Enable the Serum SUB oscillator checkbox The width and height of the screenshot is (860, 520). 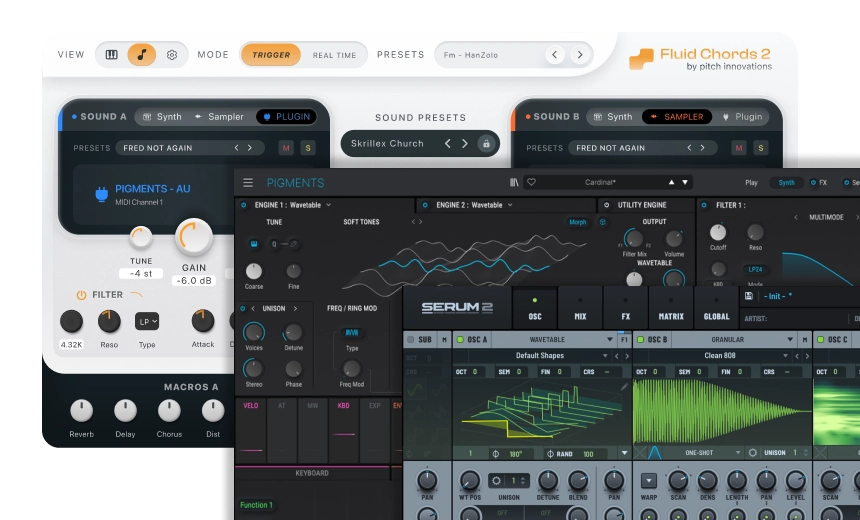coord(410,340)
